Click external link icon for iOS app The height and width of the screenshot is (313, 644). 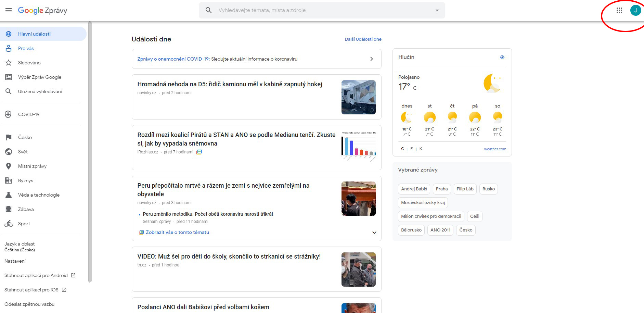(x=64, y=290)
